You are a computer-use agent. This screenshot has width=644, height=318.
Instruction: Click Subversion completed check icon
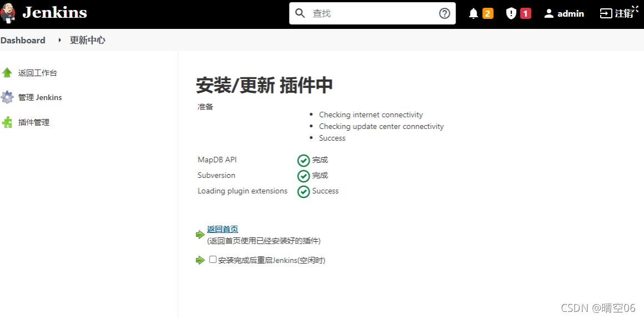pos(303,176)
